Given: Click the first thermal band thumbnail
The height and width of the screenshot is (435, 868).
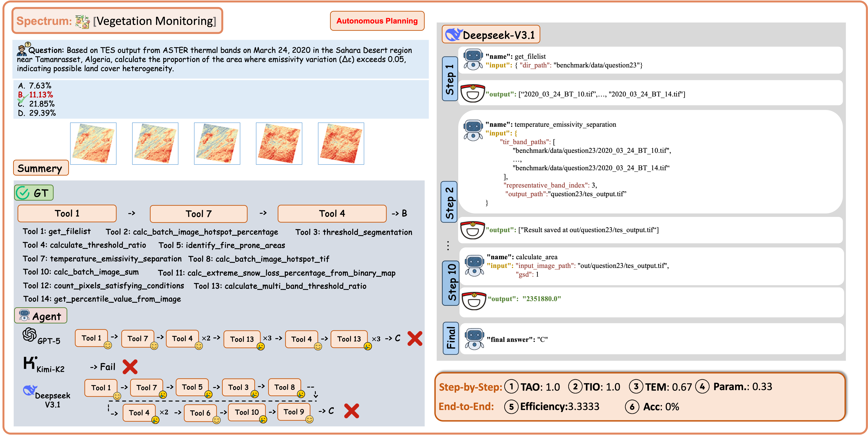Looking at the screenshot, I should tap(93, 144).
